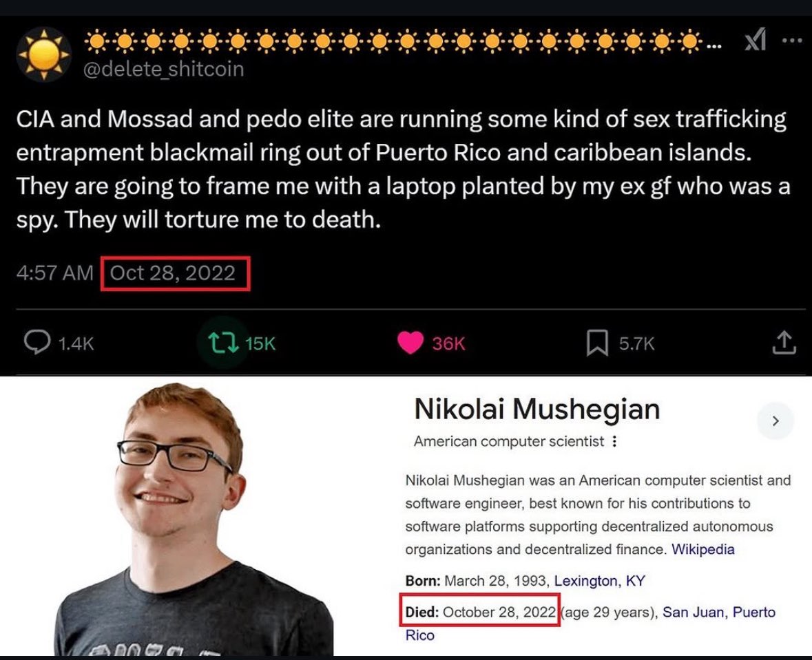
Task: Click the reply speech bubble icon
Action: click(x=37, y=342)
